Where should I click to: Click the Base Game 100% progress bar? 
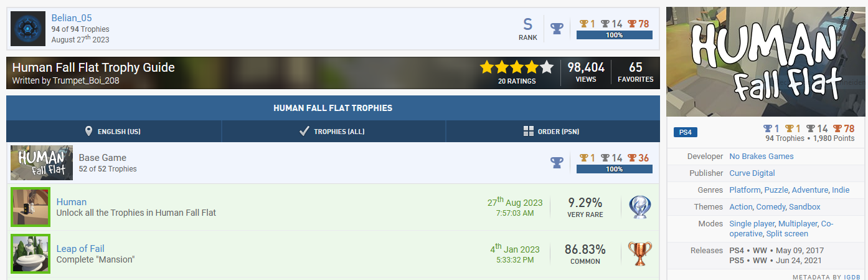coord(614,169)
